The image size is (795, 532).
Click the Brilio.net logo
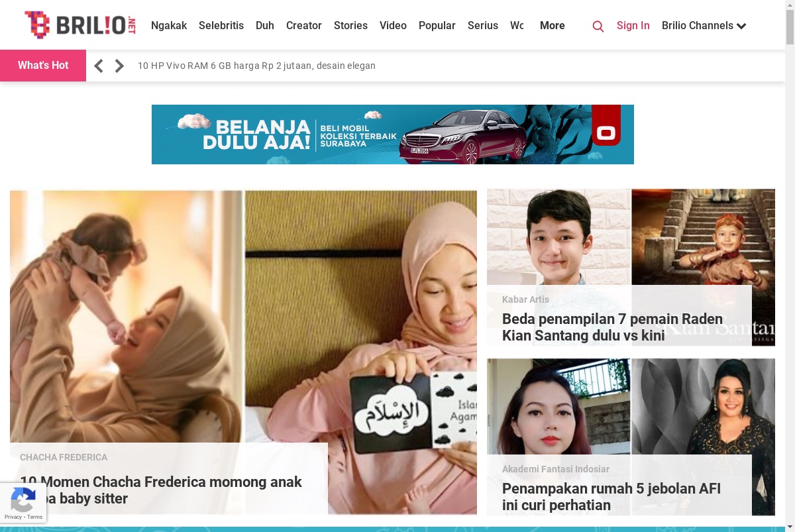(x=80, y=25)
